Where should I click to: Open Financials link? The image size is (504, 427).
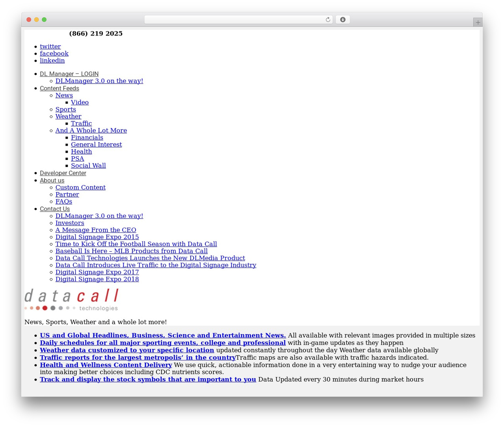click(x=87, y=138)
